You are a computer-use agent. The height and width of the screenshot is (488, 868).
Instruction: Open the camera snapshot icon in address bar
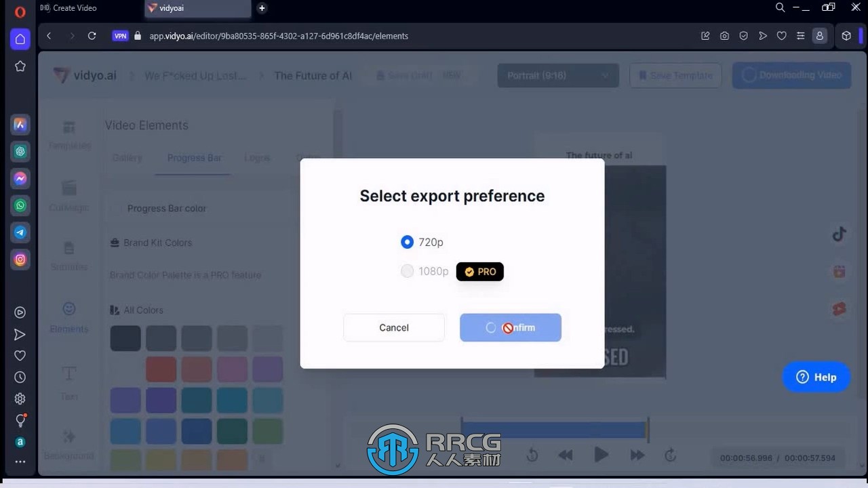(725, 36)
